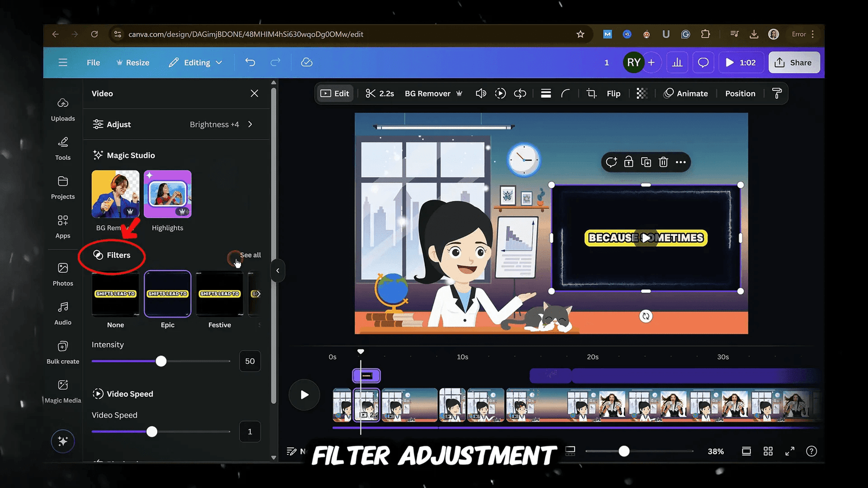
Task: Collapse the Video panel with the side chevron
Action: (x=277, y=271)
